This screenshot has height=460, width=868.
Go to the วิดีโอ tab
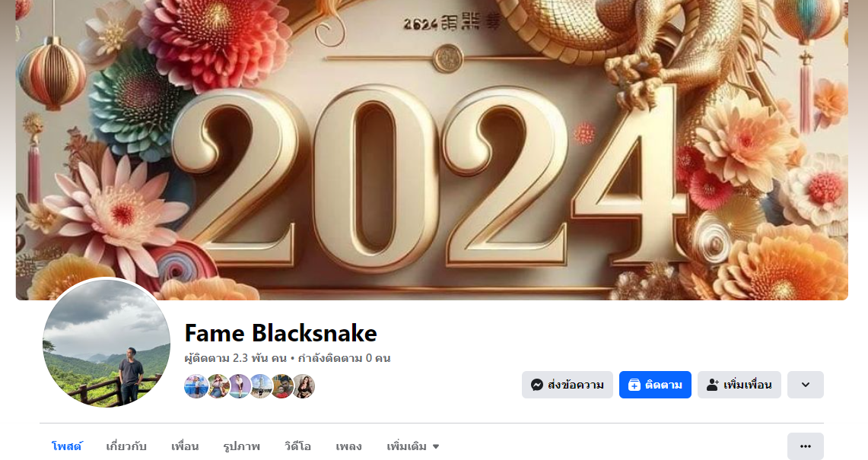[x=297, y=446]
